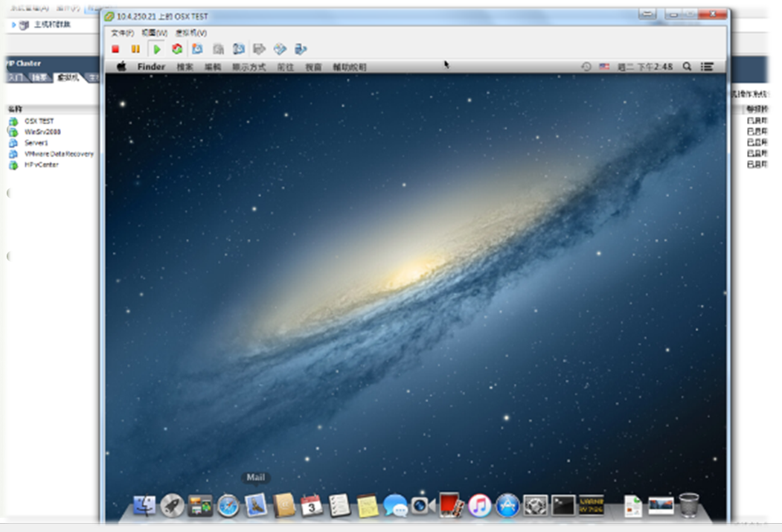Open the input source flag menu
The width and height of the screenshot is (782, 532).
click(604, 66)
